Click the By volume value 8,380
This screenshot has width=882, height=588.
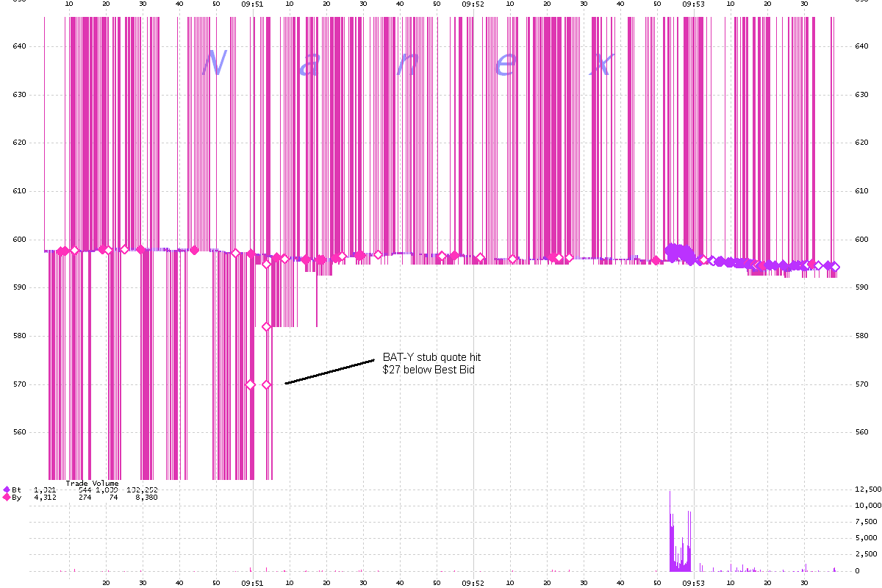146,498
